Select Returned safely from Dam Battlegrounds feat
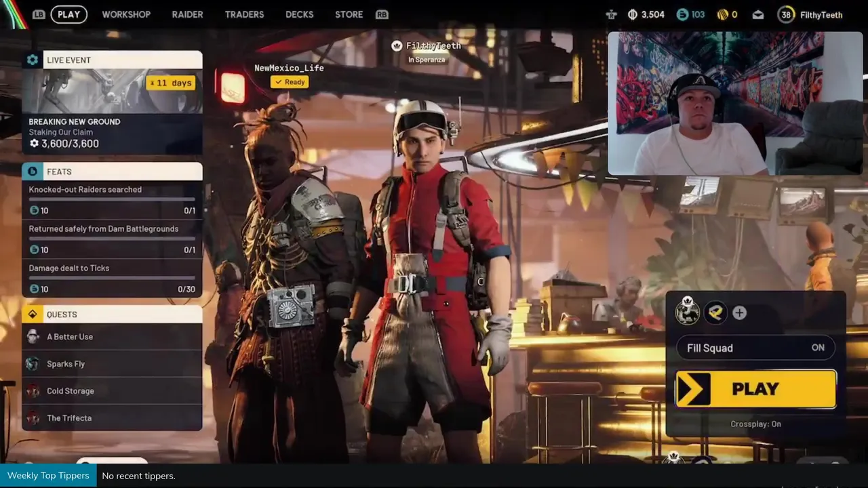 click(112, 239)
